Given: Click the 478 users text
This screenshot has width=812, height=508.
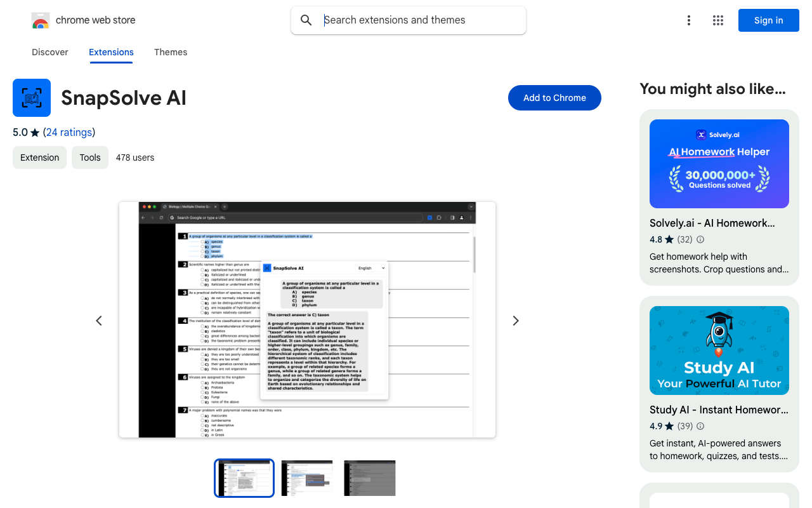Looking at the screenshot, I should pos(135,157).
